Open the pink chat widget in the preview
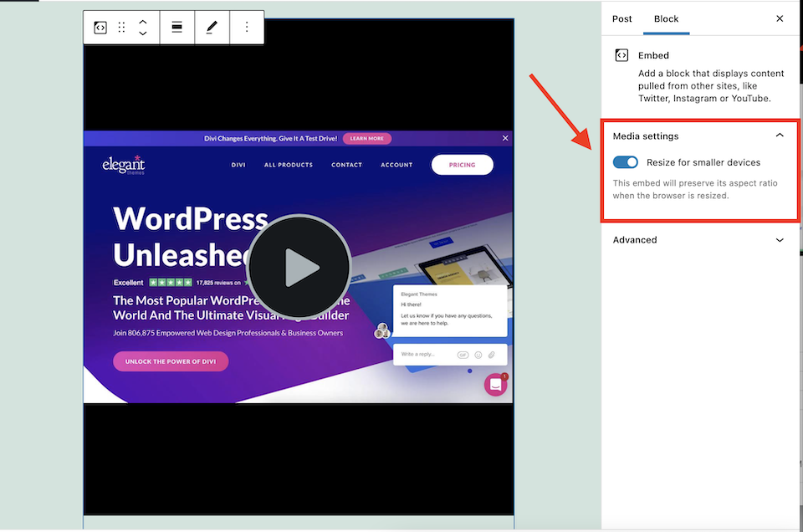The image size is (803, 532). [495, 384]
